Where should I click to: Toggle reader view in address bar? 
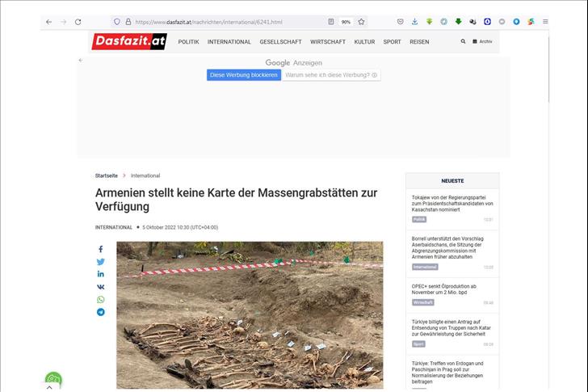(331, 22)
